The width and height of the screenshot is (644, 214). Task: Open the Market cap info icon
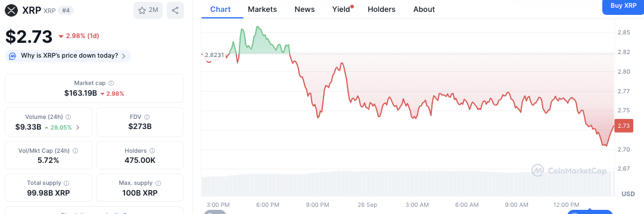point(111,83)
